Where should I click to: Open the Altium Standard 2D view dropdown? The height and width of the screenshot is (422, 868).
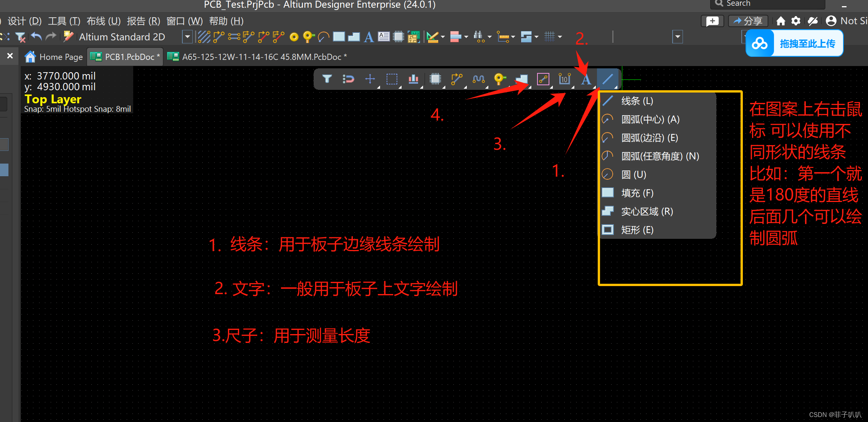coord(187,37)
